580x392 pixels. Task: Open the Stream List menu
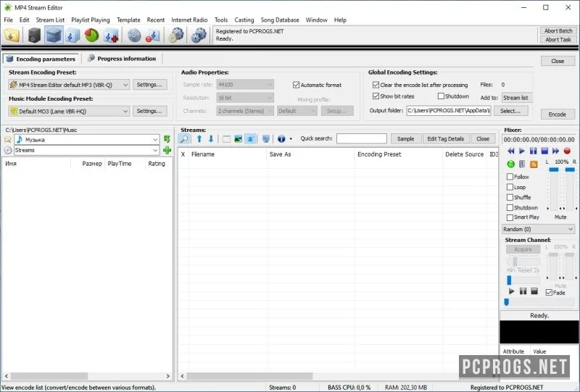click(x=50, y=20)
